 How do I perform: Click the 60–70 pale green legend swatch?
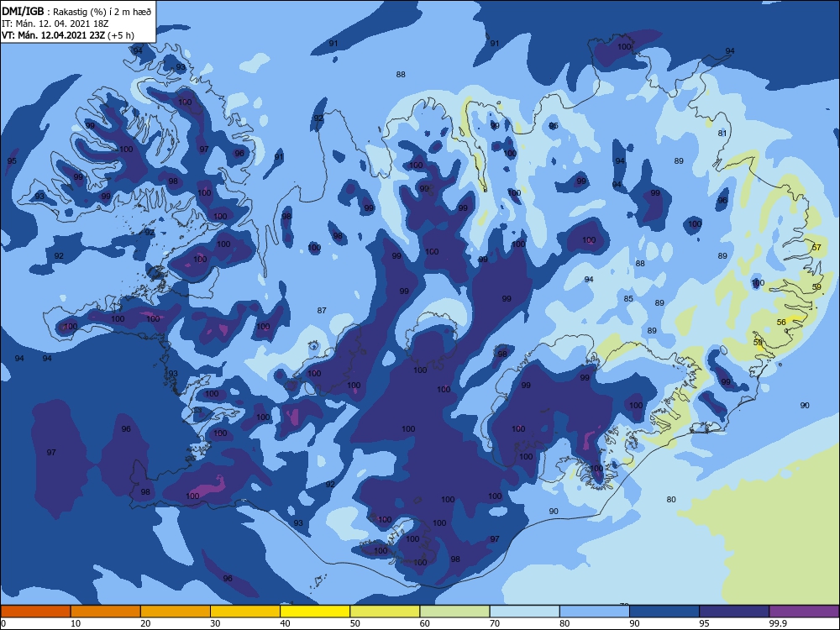(x=454, y=612)
